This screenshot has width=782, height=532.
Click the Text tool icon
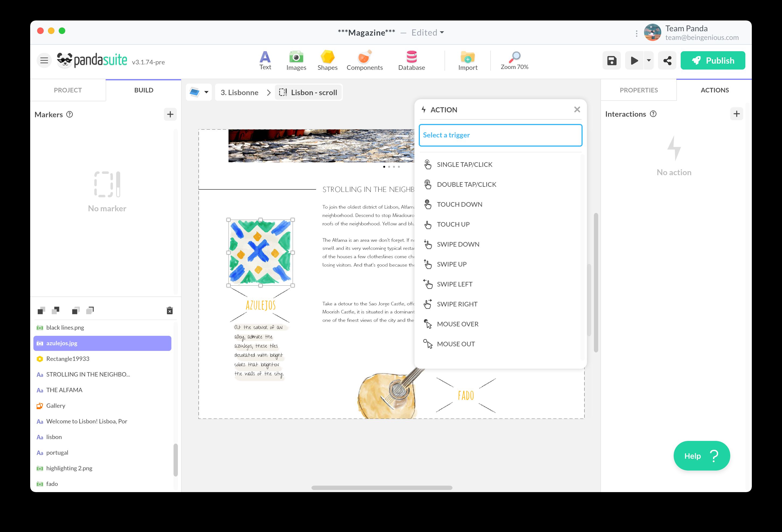[265, 57]
